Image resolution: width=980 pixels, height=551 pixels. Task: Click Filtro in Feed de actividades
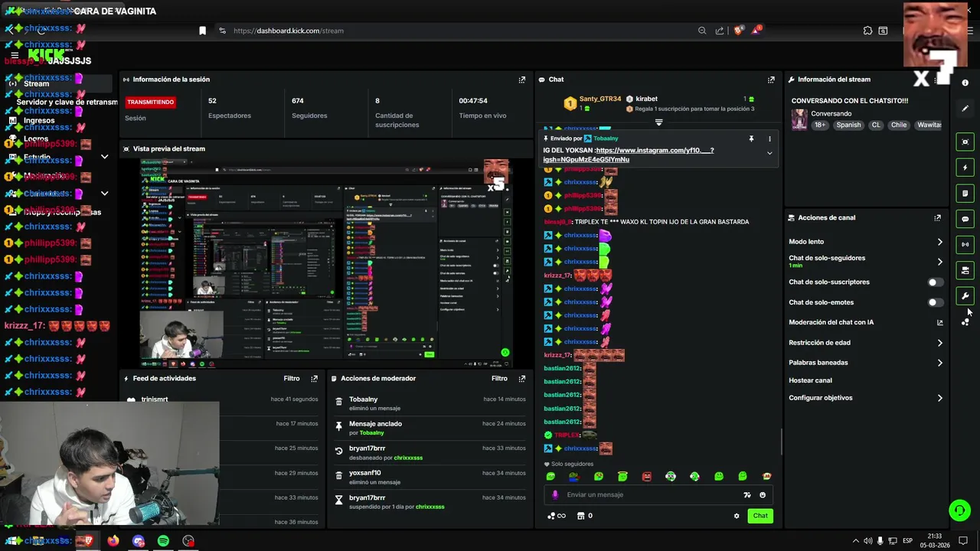coord(292,379)
